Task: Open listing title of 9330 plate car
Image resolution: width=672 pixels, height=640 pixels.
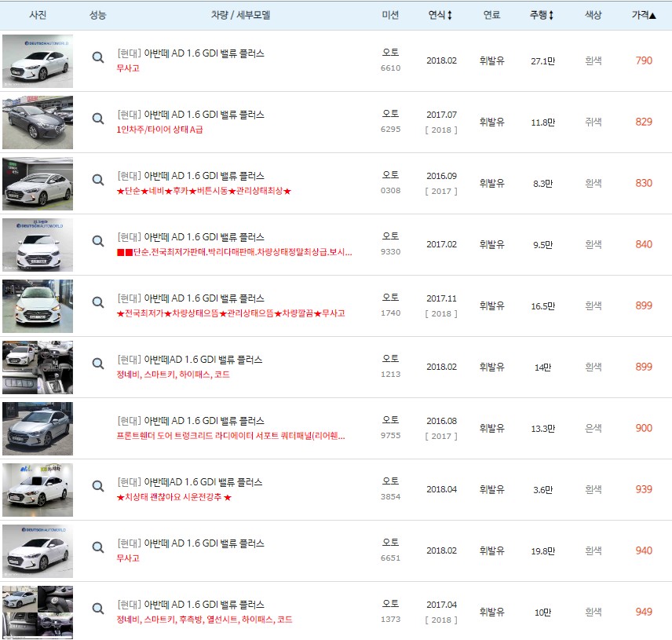Action: tap(191, 237)
